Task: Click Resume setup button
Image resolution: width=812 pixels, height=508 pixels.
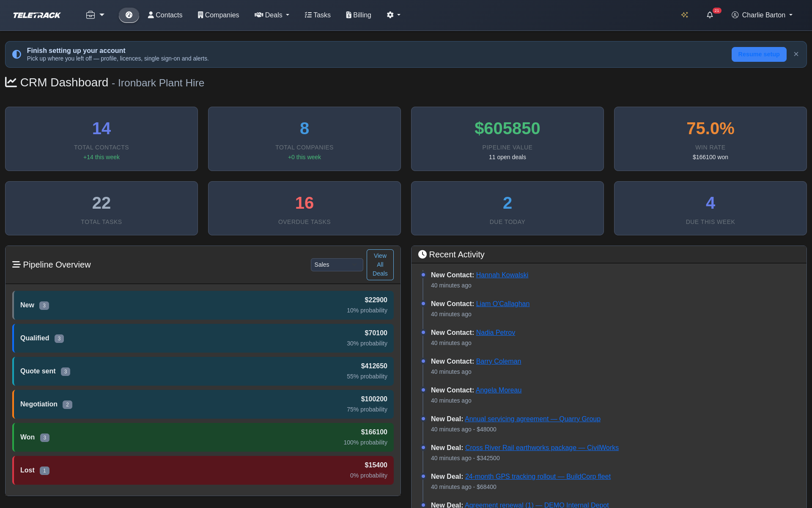Action: coord(759,54)
